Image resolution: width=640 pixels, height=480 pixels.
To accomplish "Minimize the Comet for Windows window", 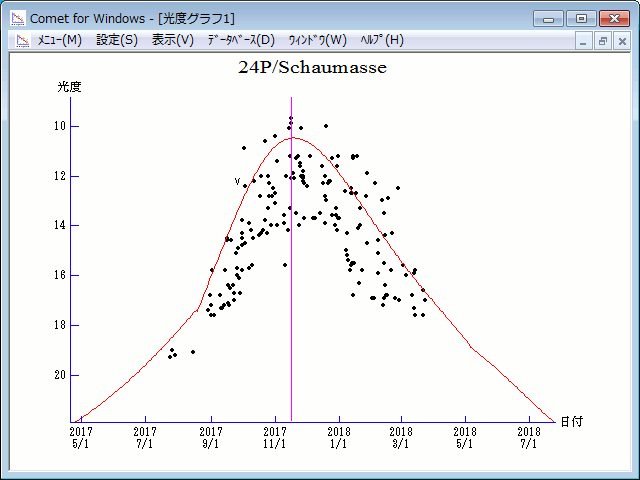I will [548, 18].
